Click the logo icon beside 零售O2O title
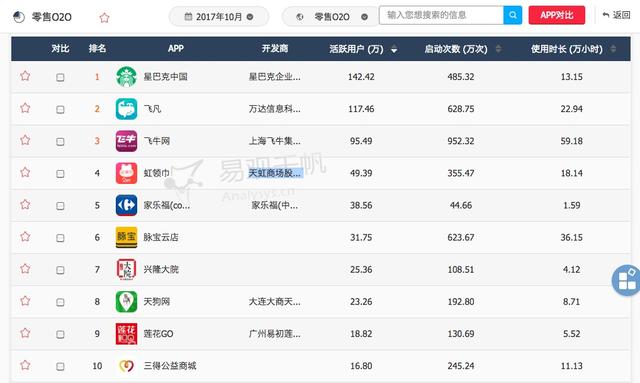The height and width of the screenshot is (383, 640). (x=19, y=17)
